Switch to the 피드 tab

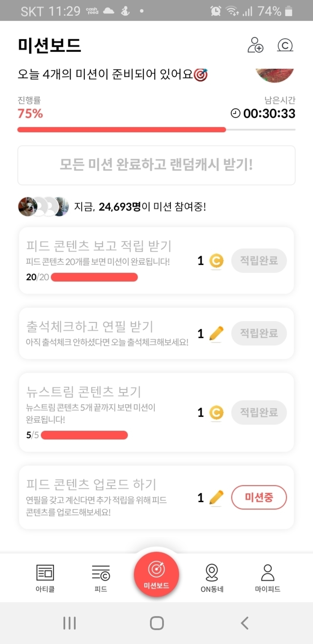pos(101,578)
